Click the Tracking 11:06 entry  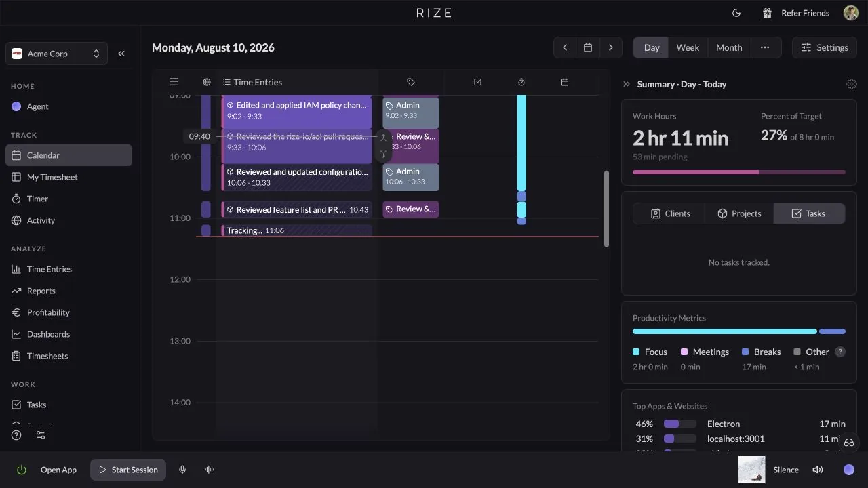tap(297, 230)
